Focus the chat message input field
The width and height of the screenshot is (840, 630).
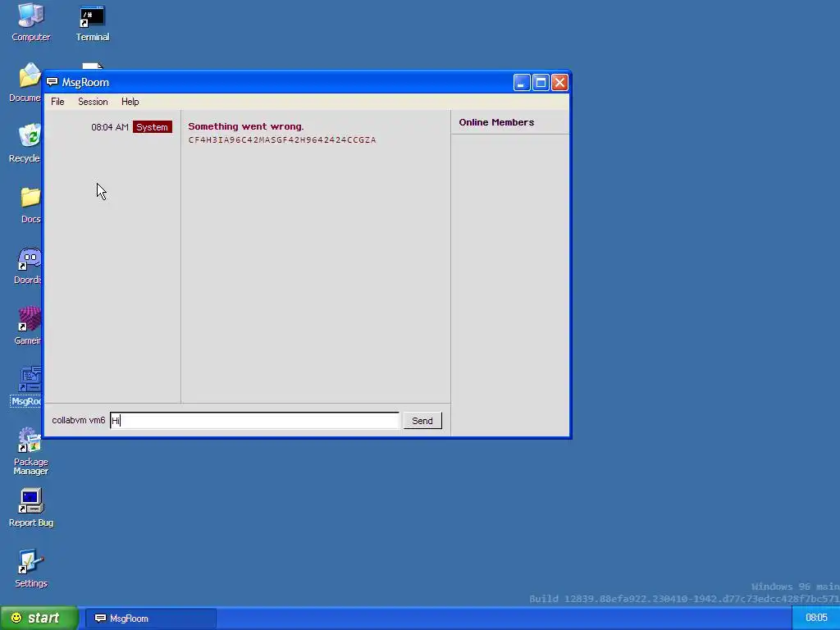click(x=254, y=421)
